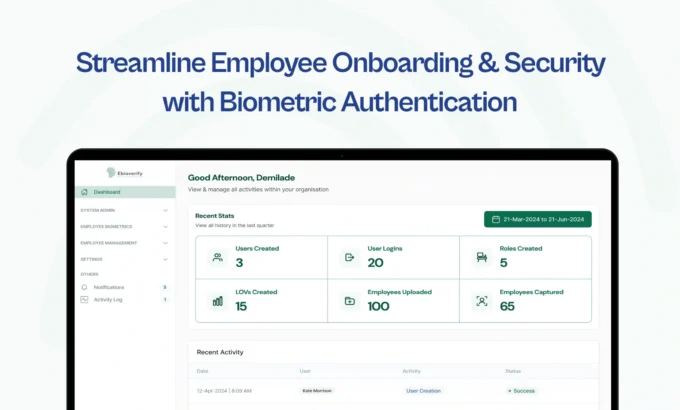Click the Roles Created icon
The height and width of the screenshot is (410, 680).
click(x=481, y=257)
